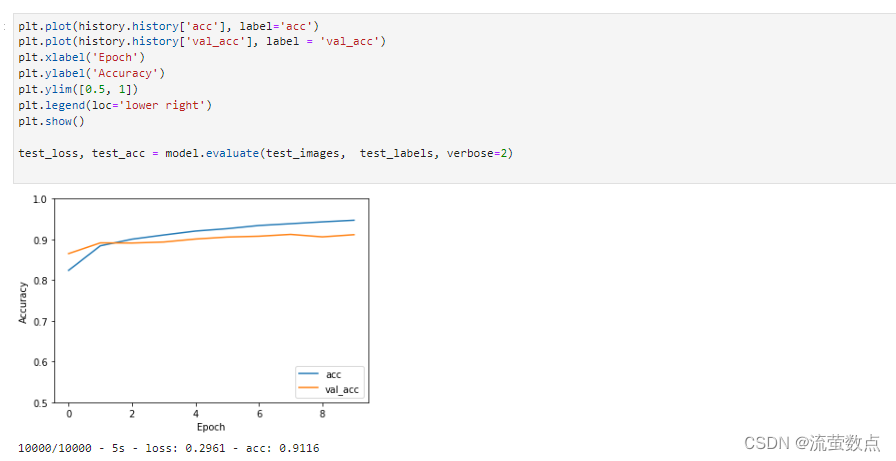896x461 pixels.
Task: Click the 'val_acc' label in the plot legend
Action: [341, 388]
